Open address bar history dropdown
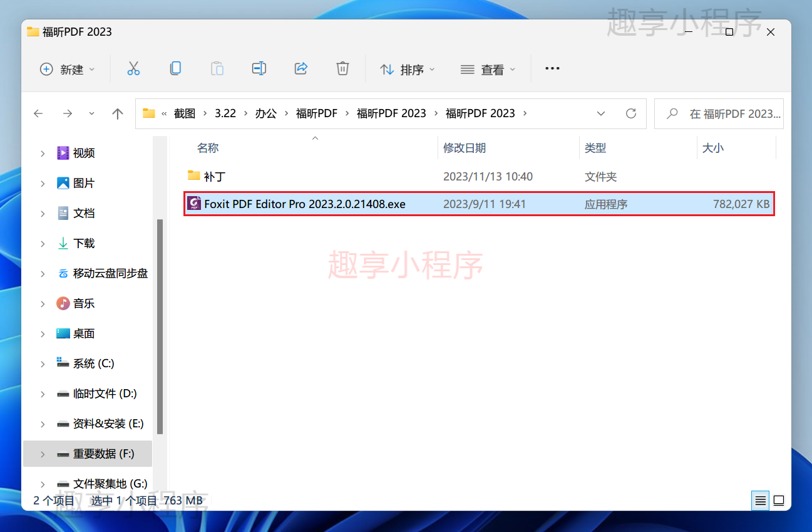 (x=601, y=113)
